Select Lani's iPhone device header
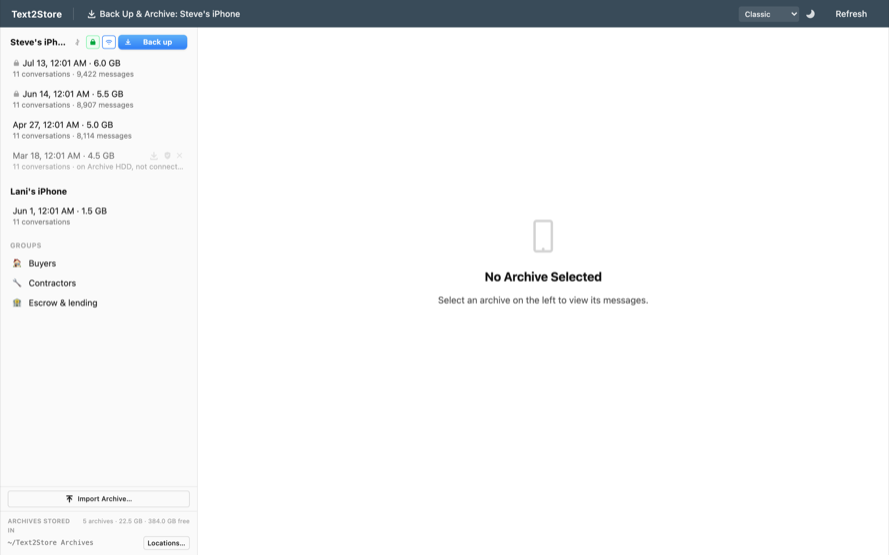The image size is (889, 555). click(39, 192)
